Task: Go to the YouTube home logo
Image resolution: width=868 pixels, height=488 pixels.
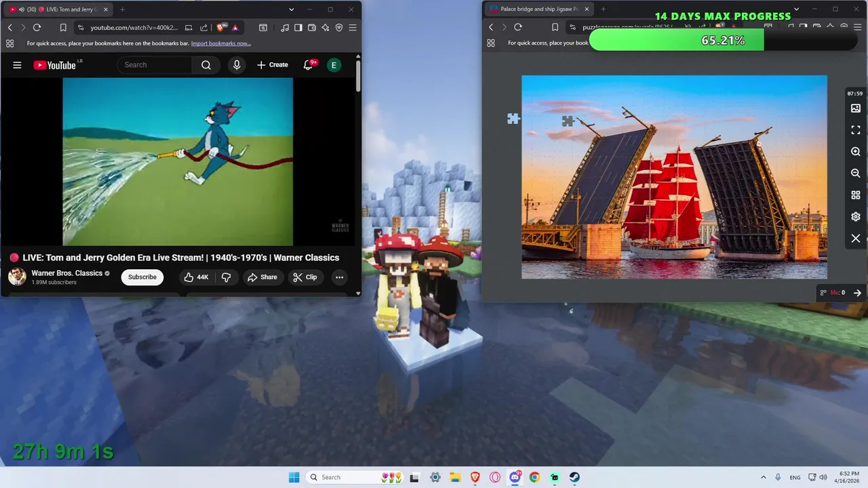Action: [54, 65]
